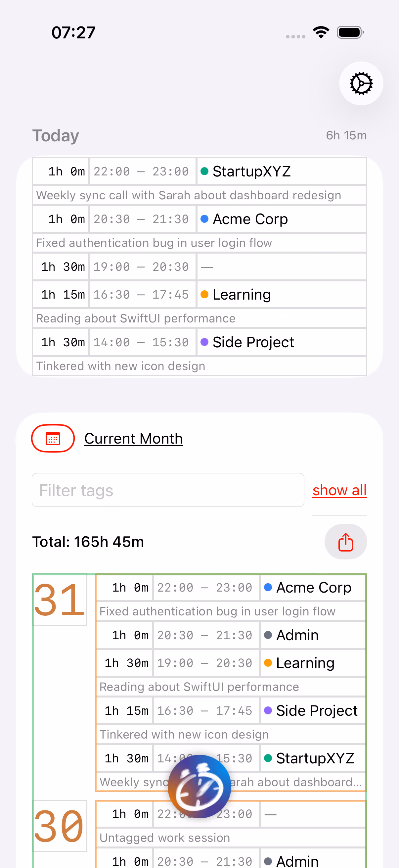Viewport: 399px width, 868px height.
Task: Tap the Untagged work session note
Action: pyautogui.click(x=165, y=838)
